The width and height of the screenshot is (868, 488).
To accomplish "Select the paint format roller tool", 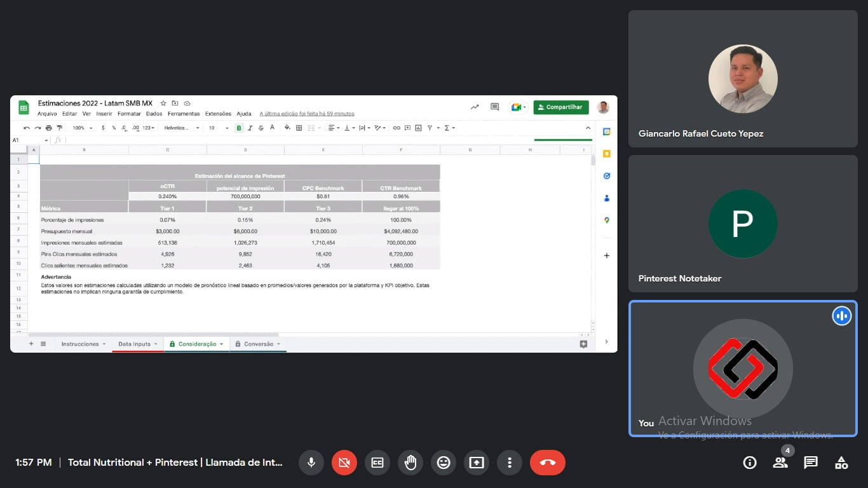I will 60,128.
